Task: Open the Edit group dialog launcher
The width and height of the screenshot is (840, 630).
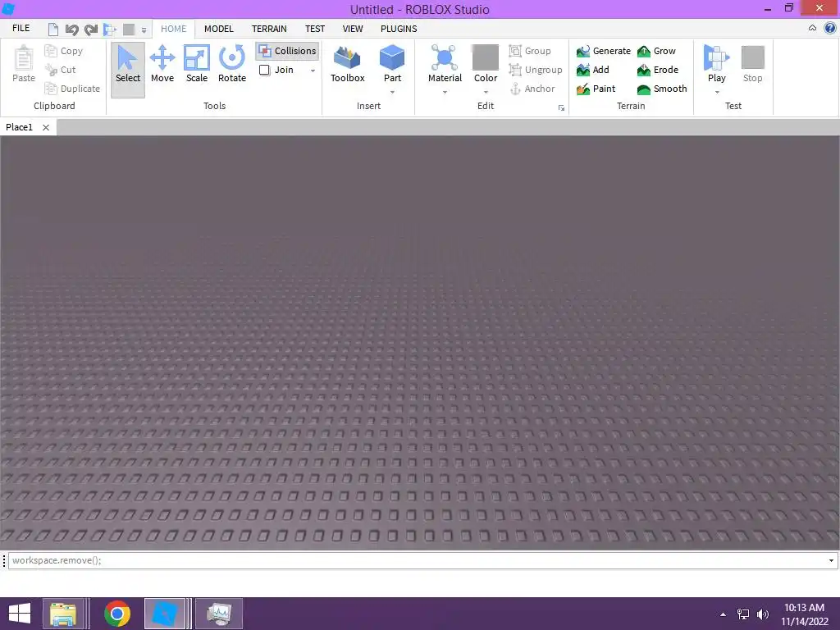Action: pyautogui.click(x=561, y=107)
